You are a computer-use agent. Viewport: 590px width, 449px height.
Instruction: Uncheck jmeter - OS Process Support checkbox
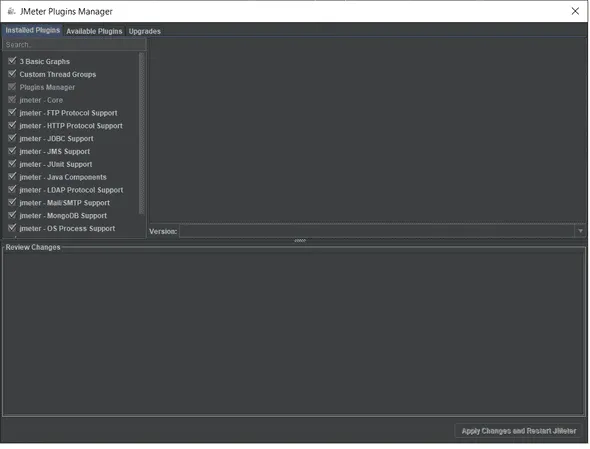(12, 228)
